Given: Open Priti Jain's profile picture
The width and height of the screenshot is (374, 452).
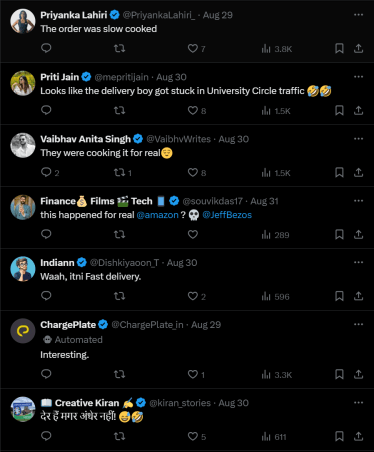Looking at the screenshot, I should click(x=23, y=83).
